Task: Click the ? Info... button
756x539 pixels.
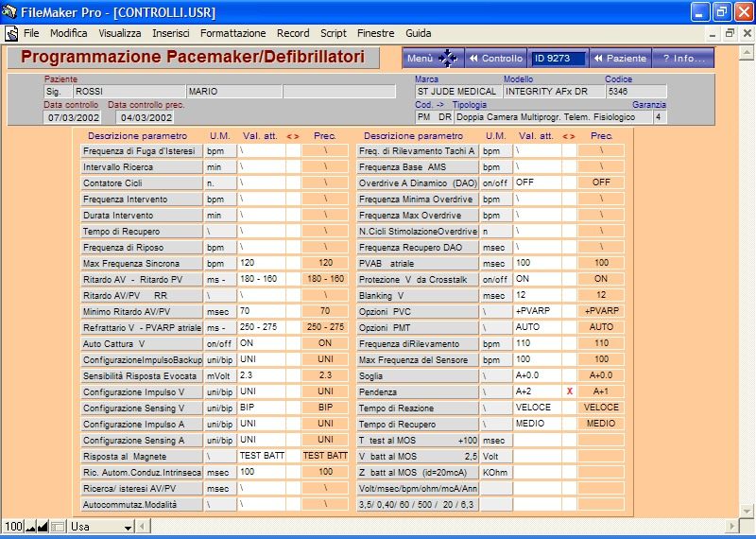Action: [x=683, y=59]
